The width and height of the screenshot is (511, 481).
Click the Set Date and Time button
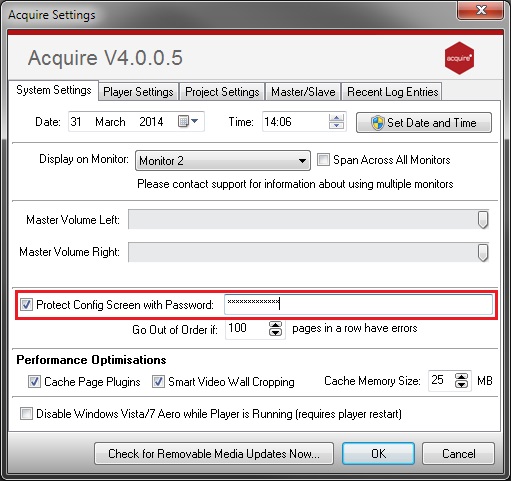(x=424, y=123)
